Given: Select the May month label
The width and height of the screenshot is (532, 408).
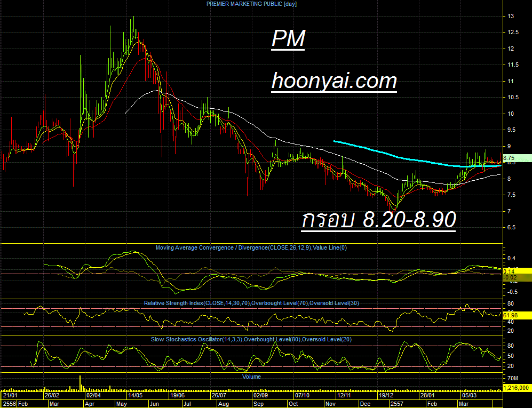Looking at the screenshot, I should pos(122,404).
